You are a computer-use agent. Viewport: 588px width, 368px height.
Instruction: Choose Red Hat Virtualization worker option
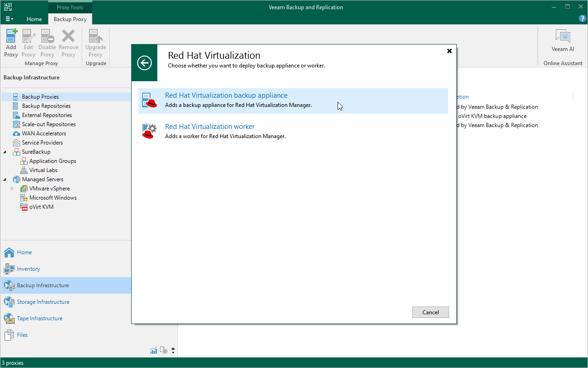210,127
